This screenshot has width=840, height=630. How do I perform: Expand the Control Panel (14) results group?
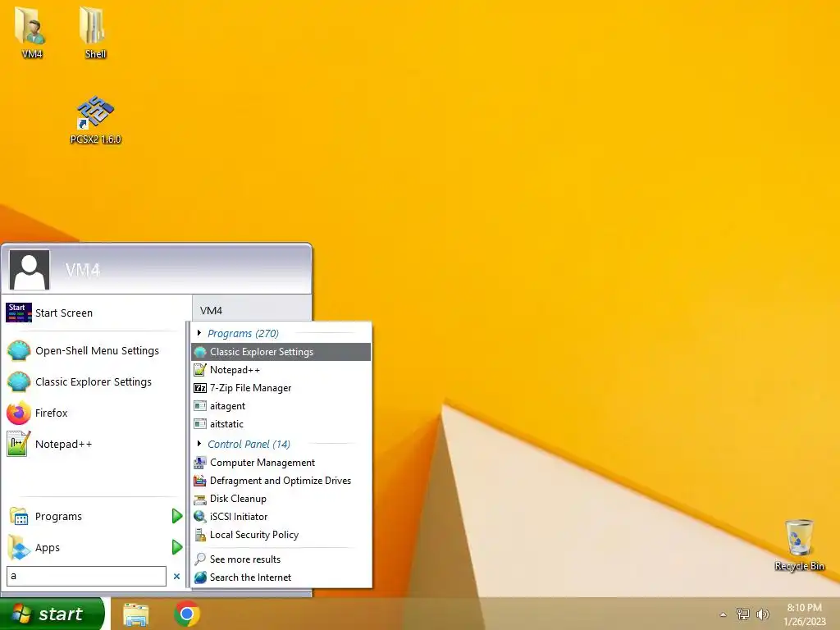(x=199, y=444)
